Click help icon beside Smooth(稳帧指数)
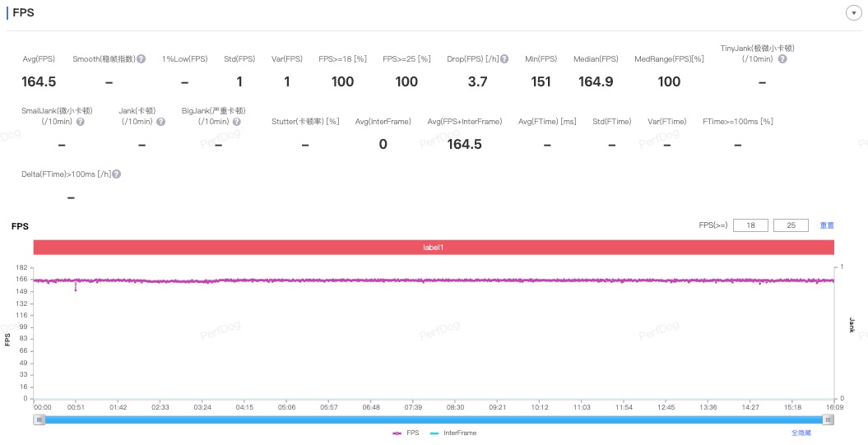 pyautogui.click(x=142, y=59)
